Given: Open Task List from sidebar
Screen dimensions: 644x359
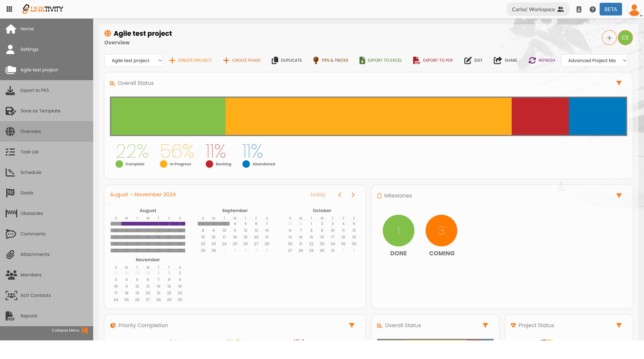Looking at the screenshot, I should tap(47, 152).
